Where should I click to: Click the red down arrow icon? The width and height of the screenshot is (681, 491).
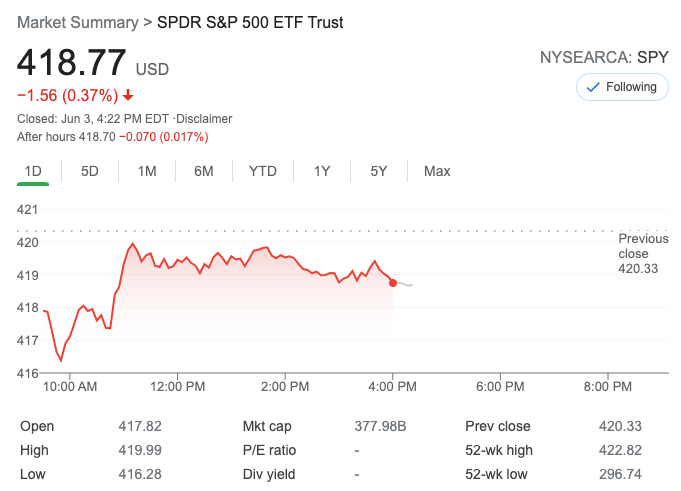(128, 96)
